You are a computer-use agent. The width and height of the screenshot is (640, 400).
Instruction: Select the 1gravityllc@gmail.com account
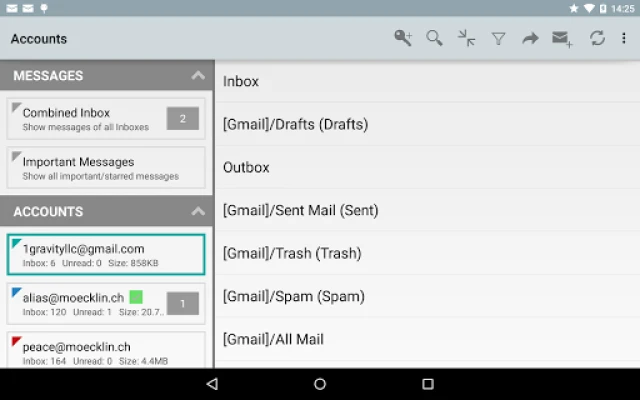pyautogui.click(x=106, y=255)
